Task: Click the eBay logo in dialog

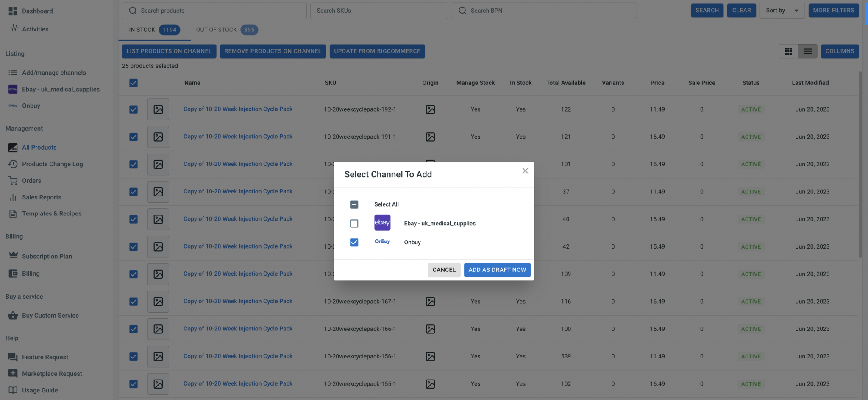Action: (382, 223)
